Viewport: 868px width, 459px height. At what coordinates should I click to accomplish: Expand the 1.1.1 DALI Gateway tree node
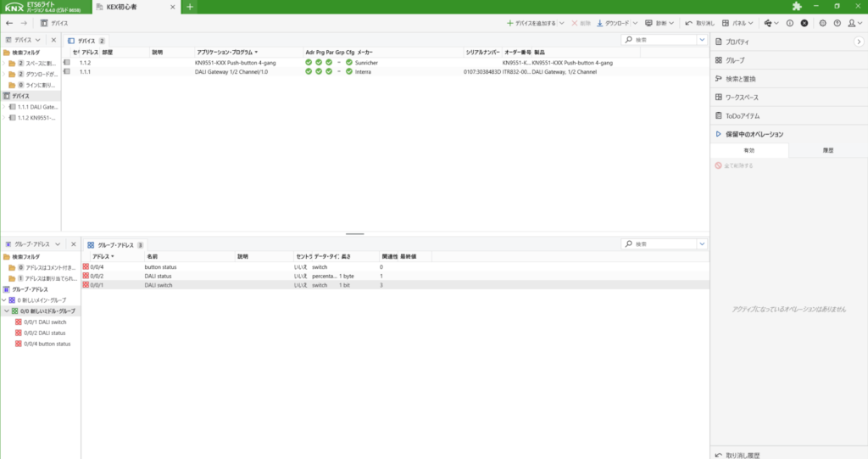click(x=4, y=107)
